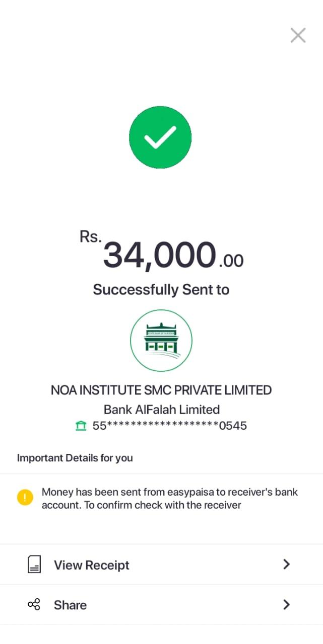Click the "Successfully Sent to" text

161,290
